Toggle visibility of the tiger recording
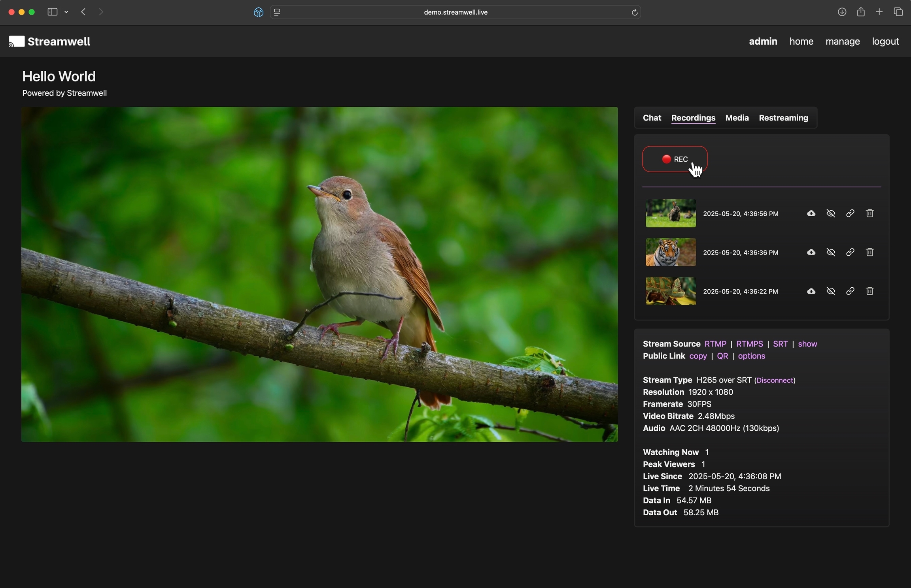Viewport: 911px width, 588px height. click(x=831, y=252)
